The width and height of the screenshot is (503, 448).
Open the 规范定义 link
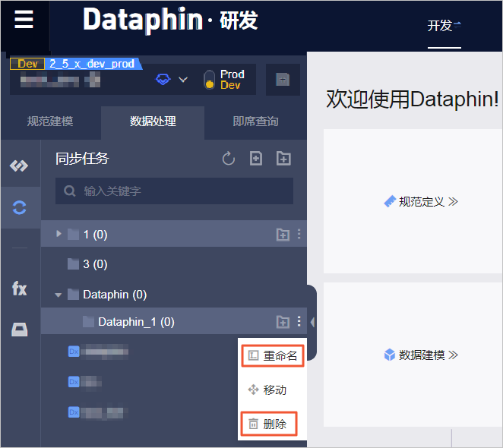421,202
